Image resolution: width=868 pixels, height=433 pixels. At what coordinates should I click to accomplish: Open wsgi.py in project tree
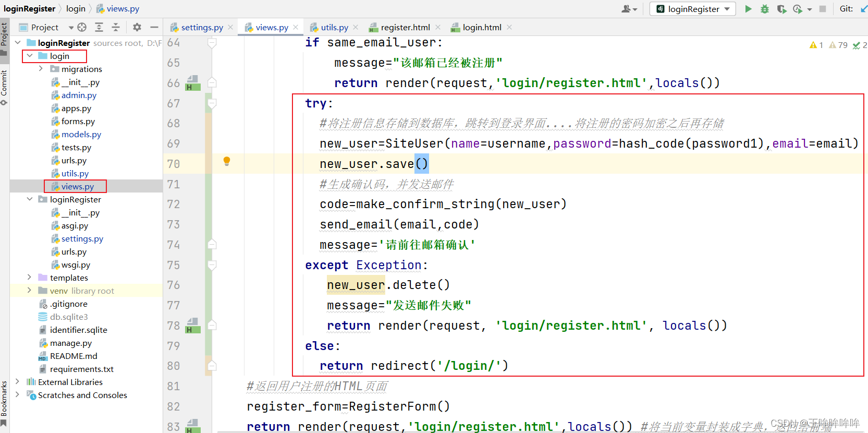click(x=76, y=264)
